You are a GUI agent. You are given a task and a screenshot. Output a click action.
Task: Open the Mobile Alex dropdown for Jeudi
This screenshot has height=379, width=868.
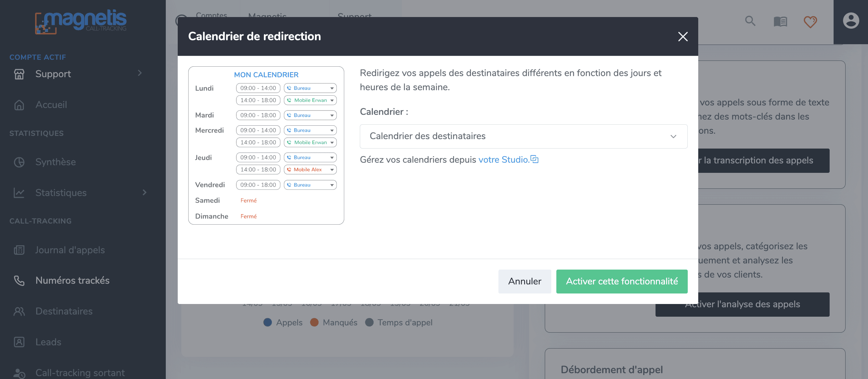310,170
